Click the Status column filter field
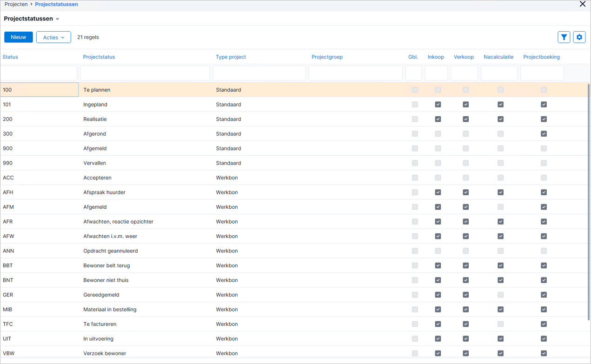The image size is (591, 364). [x=39, y=73]
